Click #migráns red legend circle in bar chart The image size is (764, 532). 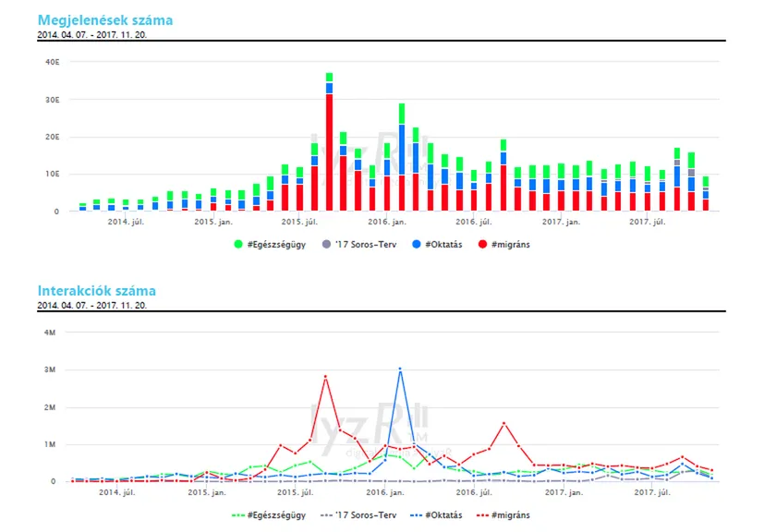pos(483,244)
